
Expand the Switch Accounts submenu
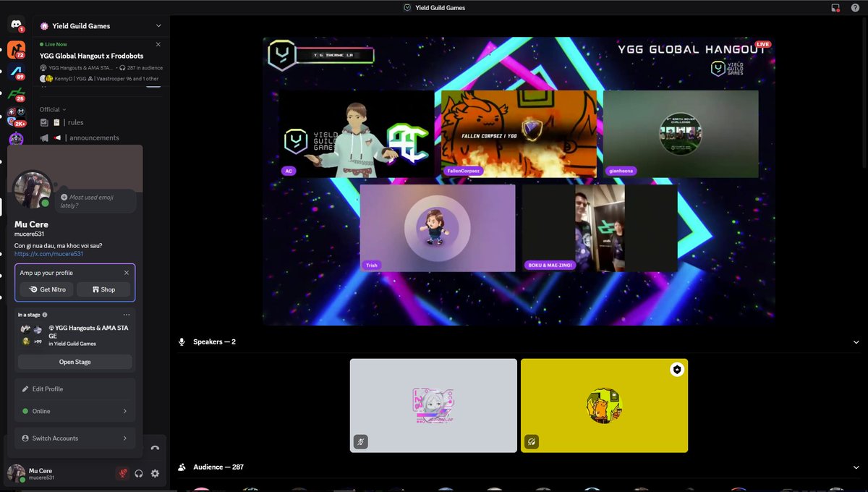124,438
